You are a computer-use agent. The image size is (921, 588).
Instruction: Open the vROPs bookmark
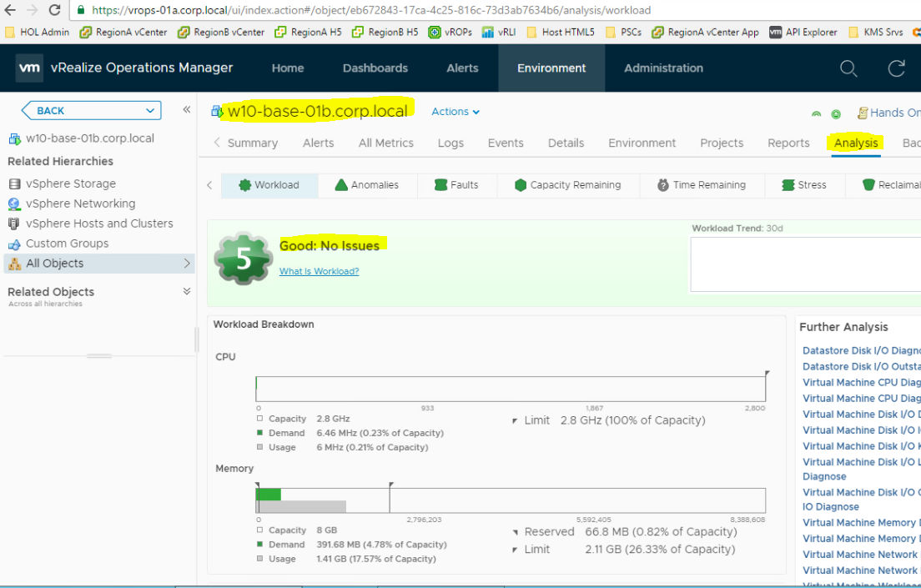pos(450,33)
